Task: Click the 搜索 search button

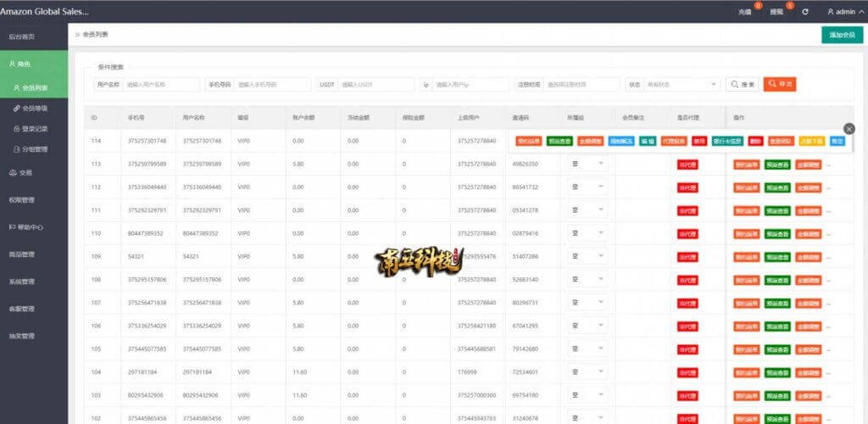Action: coord(743,85)
